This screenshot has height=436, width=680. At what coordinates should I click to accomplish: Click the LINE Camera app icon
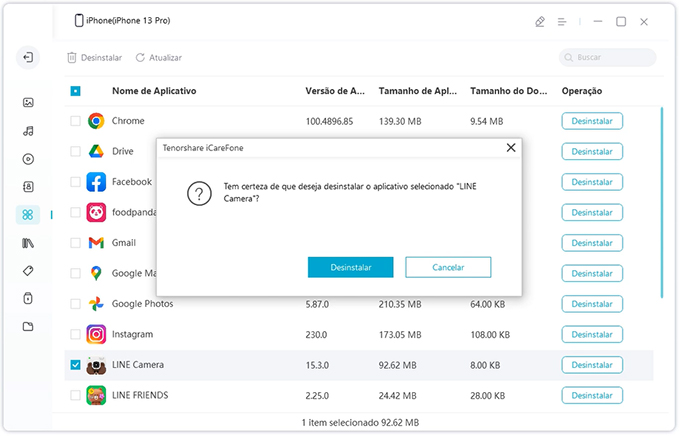click(96, 365)
